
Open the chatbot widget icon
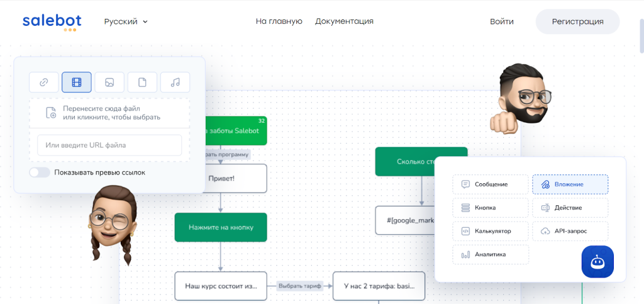point(597,262)
